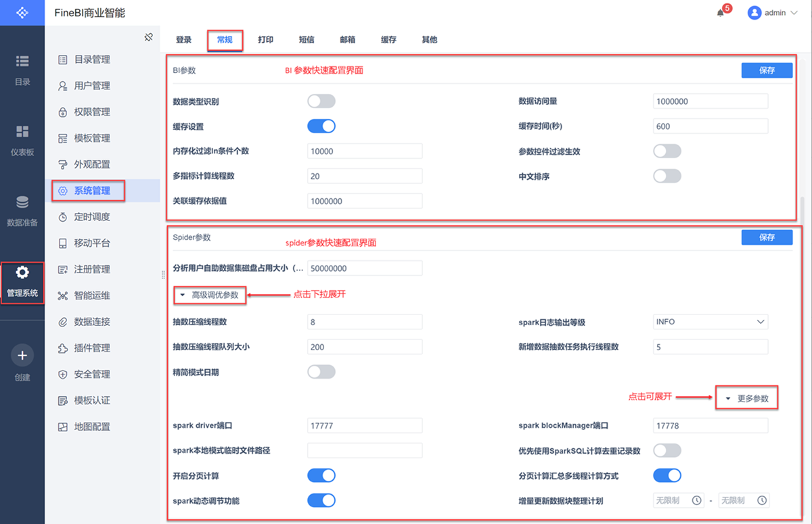Click the 注册管理 menu icon

[x=63, y=269]
